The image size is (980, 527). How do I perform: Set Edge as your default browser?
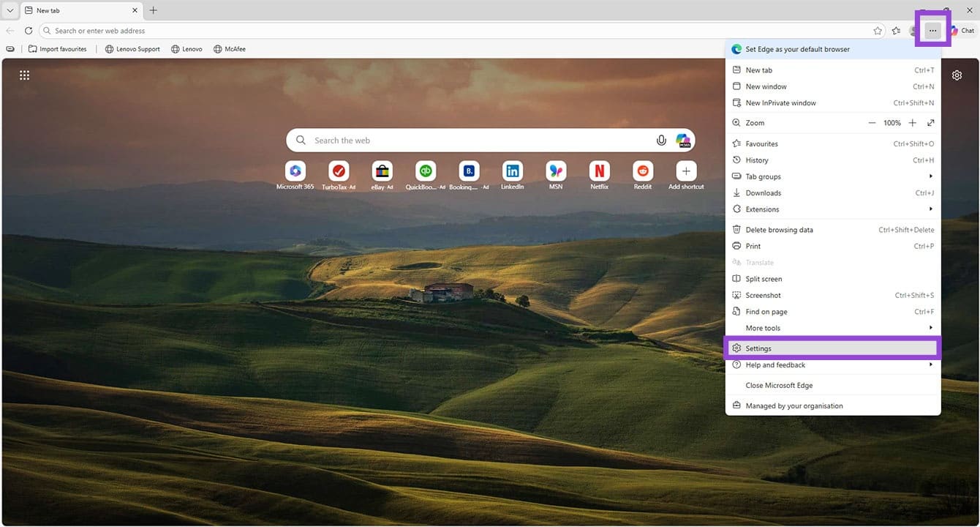(x=797, y=48)
